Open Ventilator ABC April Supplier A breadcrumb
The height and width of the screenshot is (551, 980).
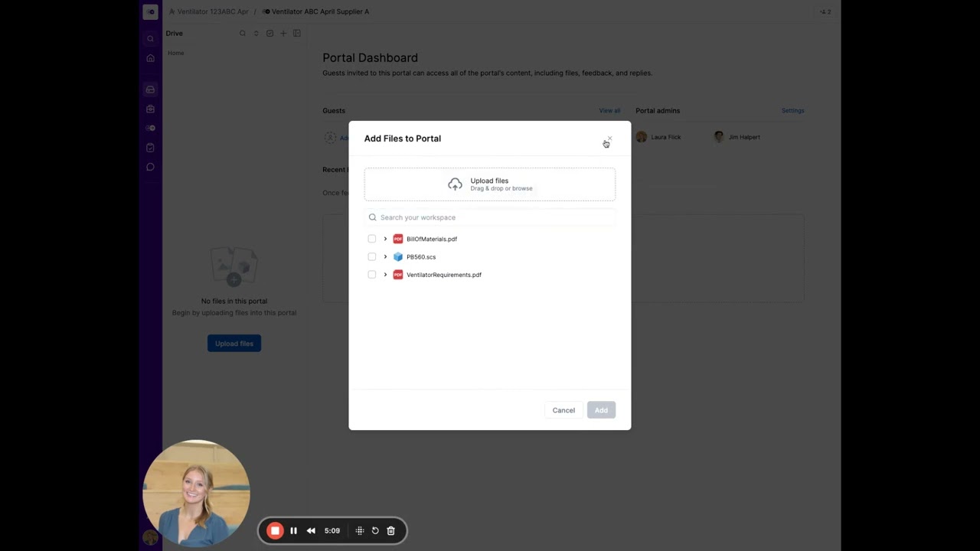click(315, 11)
